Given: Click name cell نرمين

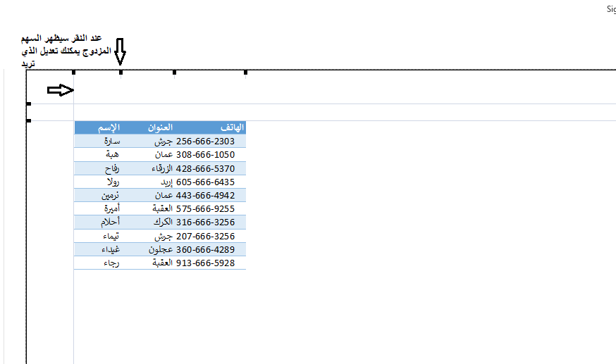Looking at the screenshot, I should tap(110, 195).
